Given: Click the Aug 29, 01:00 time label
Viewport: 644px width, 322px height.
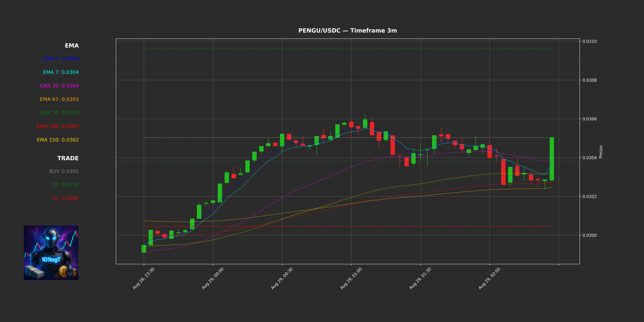Looking at the screenshot, I should 351,278.
